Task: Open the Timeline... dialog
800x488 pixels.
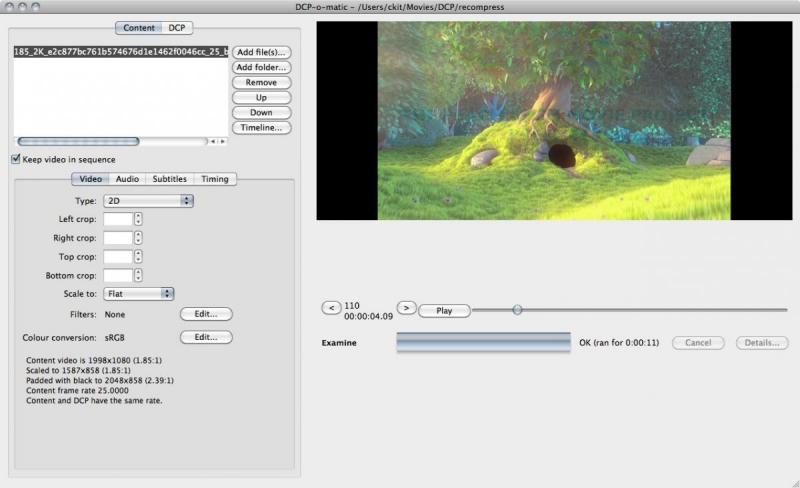Action: 261,128
